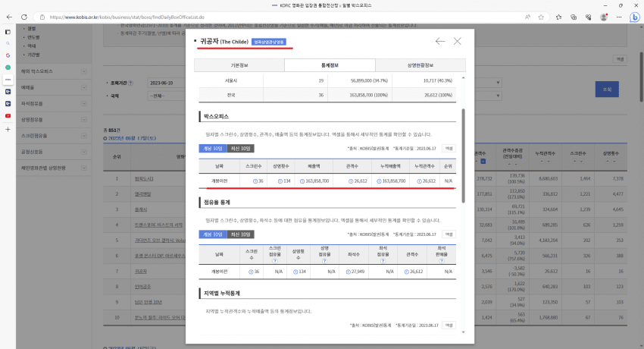Open the Read aloud icon in address bar
The width and height of the screenshot is (644, 349).
coord(527,17)
